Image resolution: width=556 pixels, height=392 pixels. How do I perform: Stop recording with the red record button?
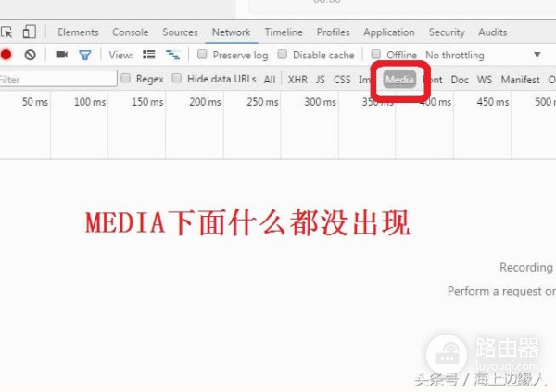pos(6,55)
